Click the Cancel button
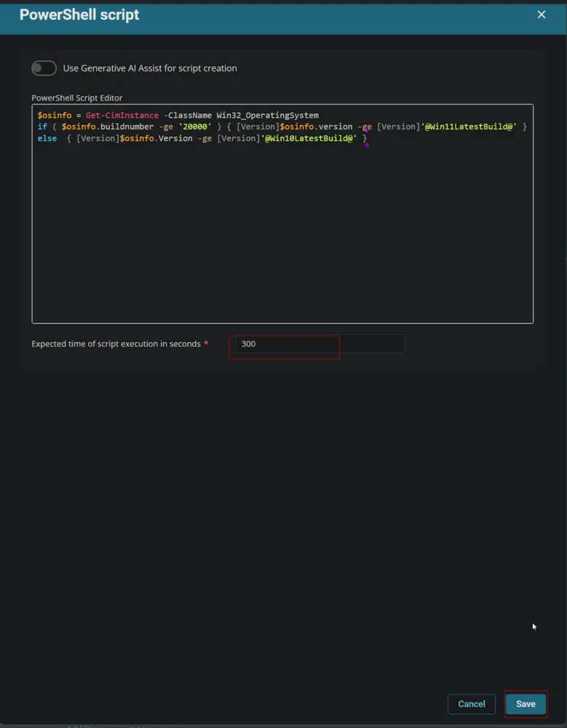The image size is (567, 728). pos(472,704)
